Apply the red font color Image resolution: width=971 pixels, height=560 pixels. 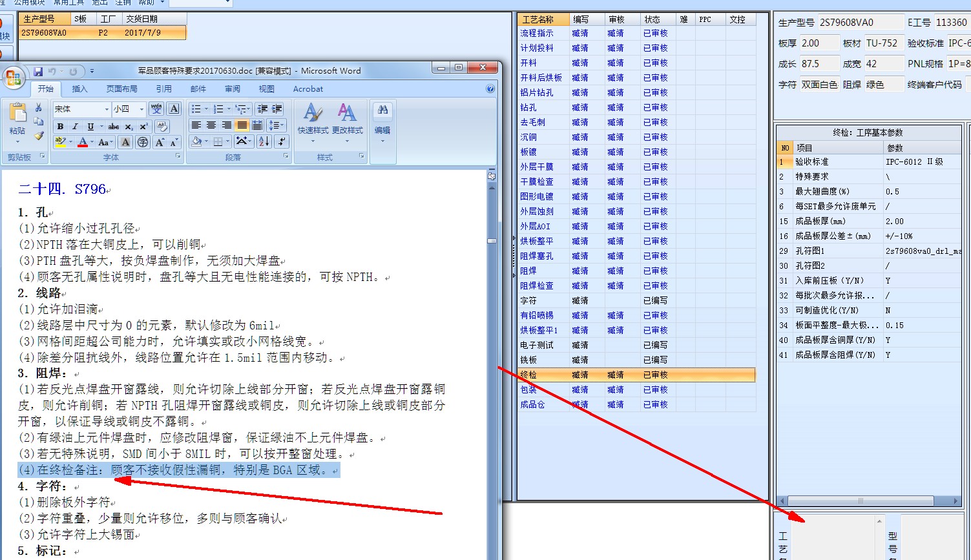tap(82, 142)
